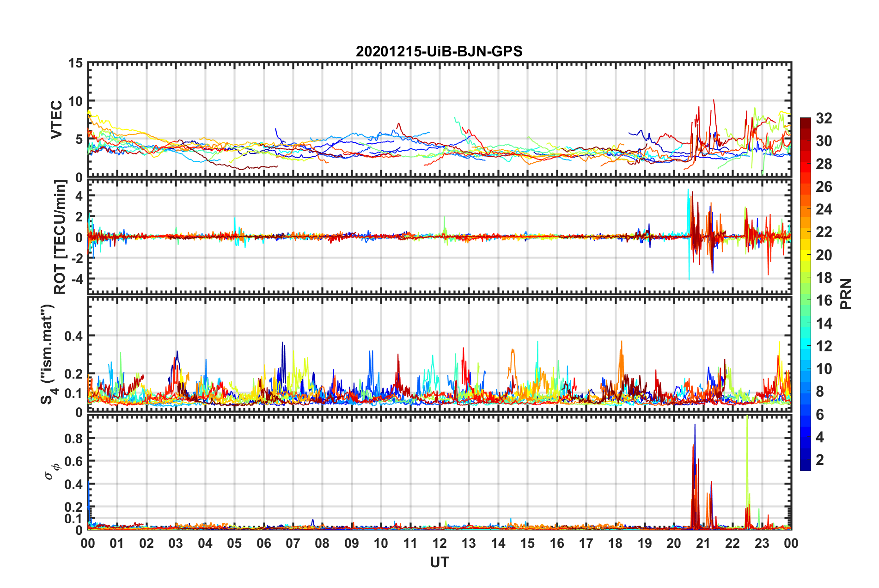Image resolution: width=879 pixels, height=588 pixels.
Task: Select colorbar tick label "32"
Action: [x=824, y=118]
